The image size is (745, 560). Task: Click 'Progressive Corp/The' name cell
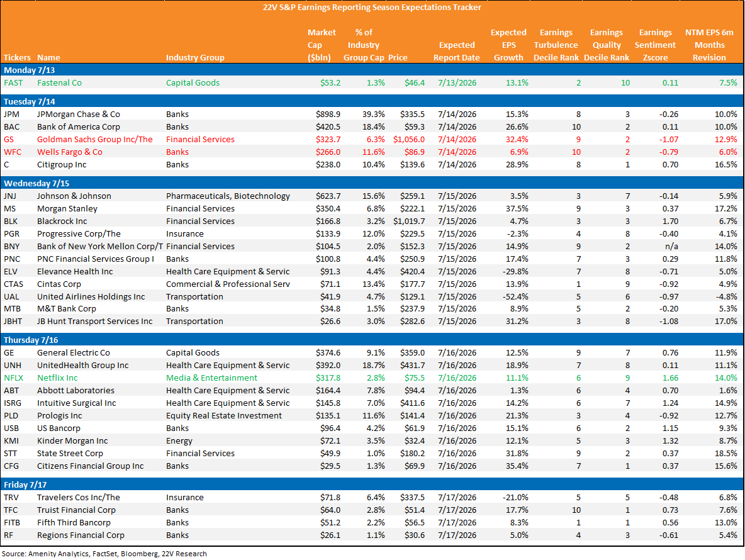79,233
